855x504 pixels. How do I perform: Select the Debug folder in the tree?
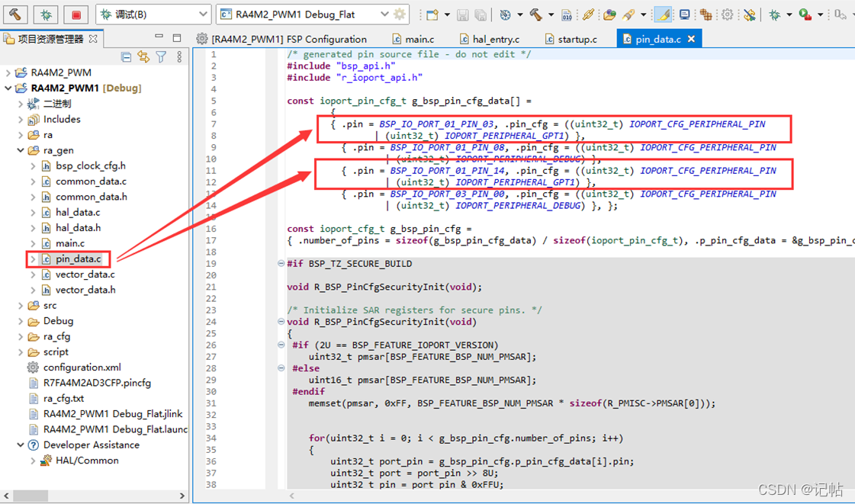pos(58,321)
